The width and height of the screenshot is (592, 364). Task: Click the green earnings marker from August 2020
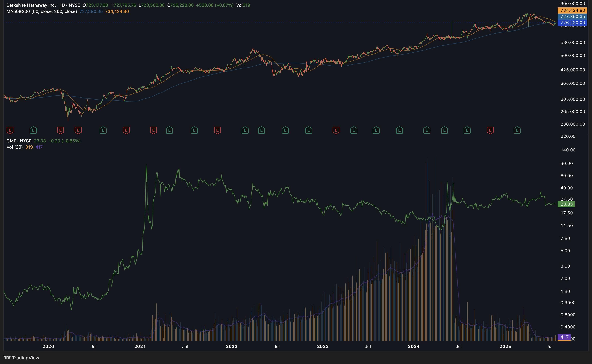tap(103, 130)
